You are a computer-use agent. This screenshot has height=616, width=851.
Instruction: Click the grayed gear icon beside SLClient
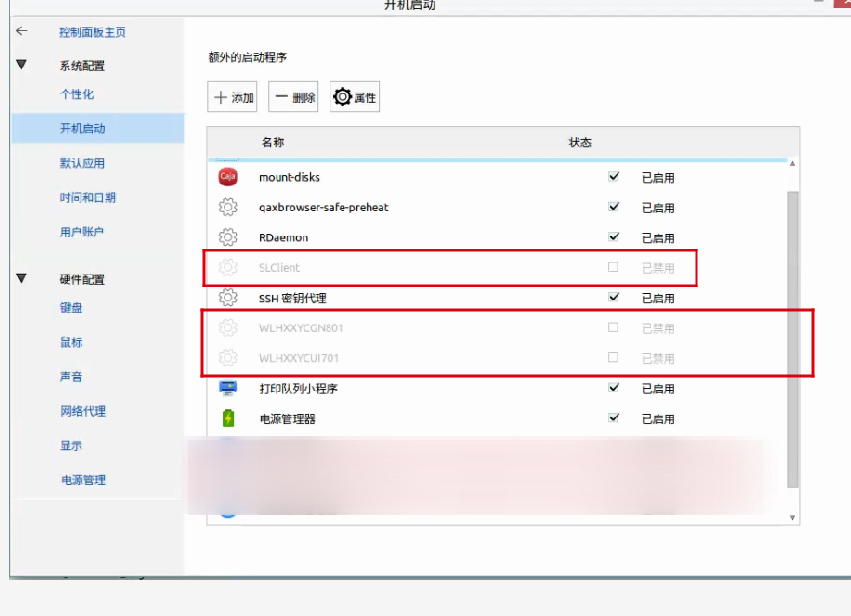pos(227,267)
